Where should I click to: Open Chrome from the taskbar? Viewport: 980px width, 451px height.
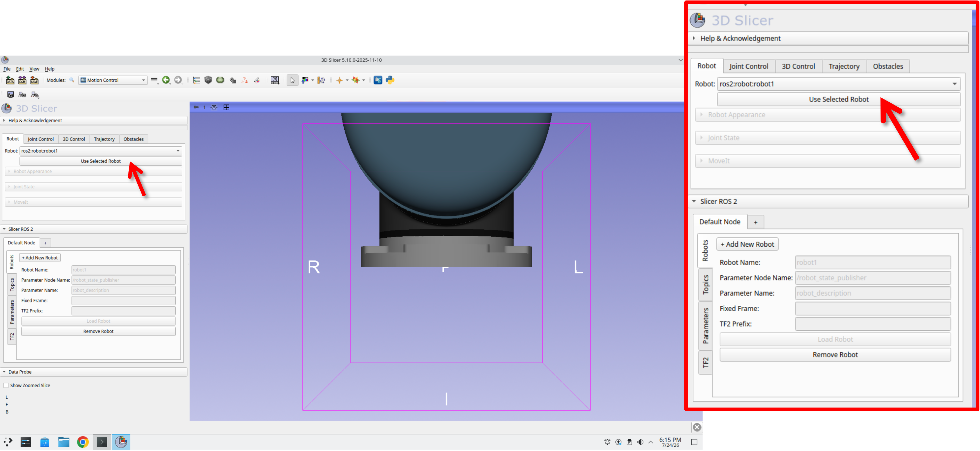pos(83,442)
